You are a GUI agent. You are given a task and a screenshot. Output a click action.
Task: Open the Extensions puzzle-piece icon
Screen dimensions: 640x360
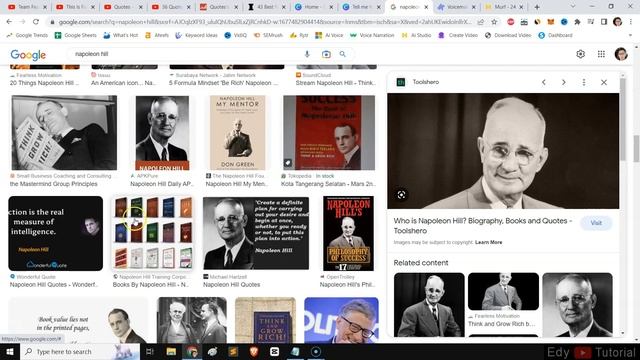point(577,22)
